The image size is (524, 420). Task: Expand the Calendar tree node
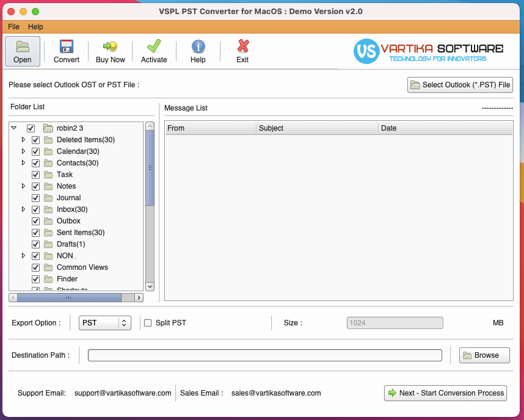[23, 151]
